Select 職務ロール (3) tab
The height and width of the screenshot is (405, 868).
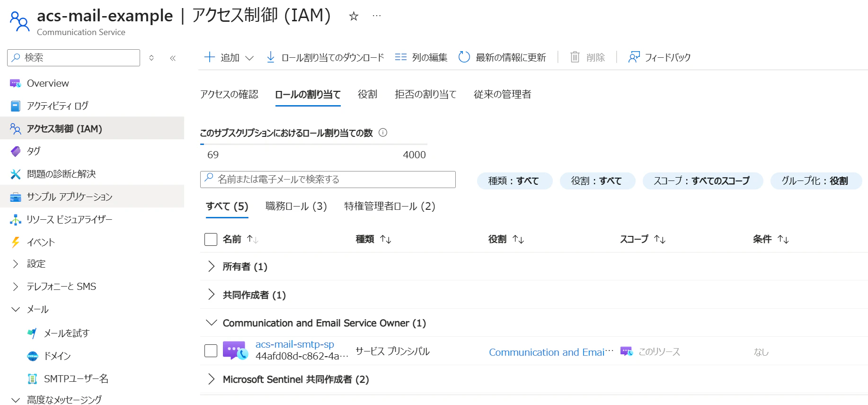coord(296,206)
